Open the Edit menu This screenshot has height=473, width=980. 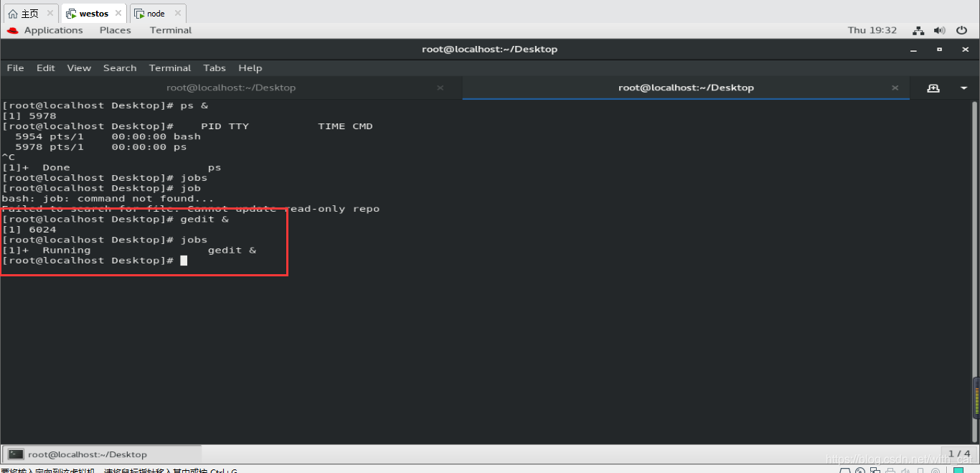click(x=46, y=68)
